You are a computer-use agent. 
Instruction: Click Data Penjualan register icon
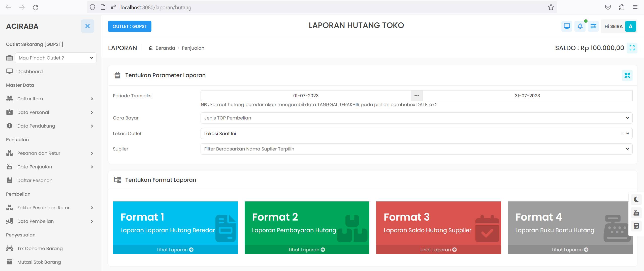coord(9,167)
